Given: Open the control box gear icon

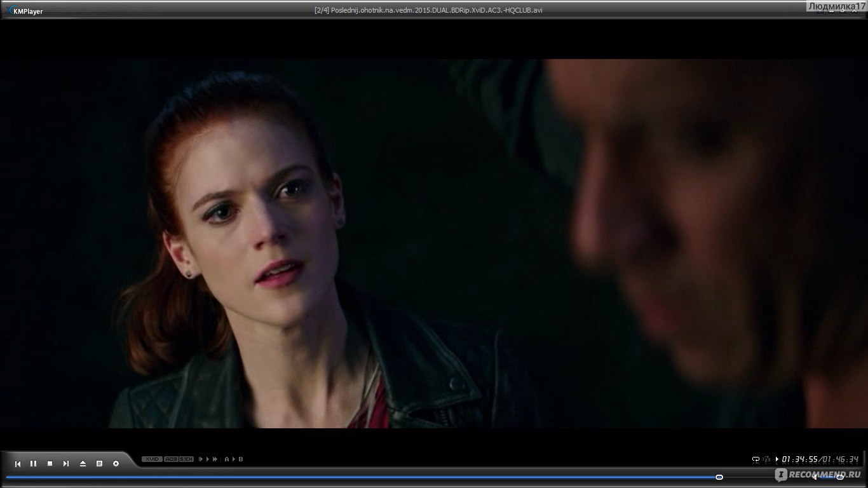Looking at the screenshot, I should pos(116,464).
